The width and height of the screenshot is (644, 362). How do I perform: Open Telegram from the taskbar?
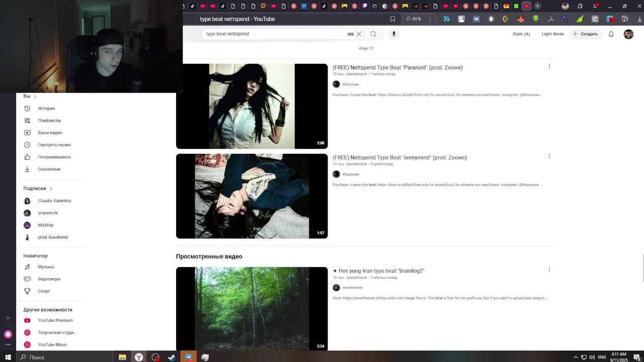tap(189, 357)
